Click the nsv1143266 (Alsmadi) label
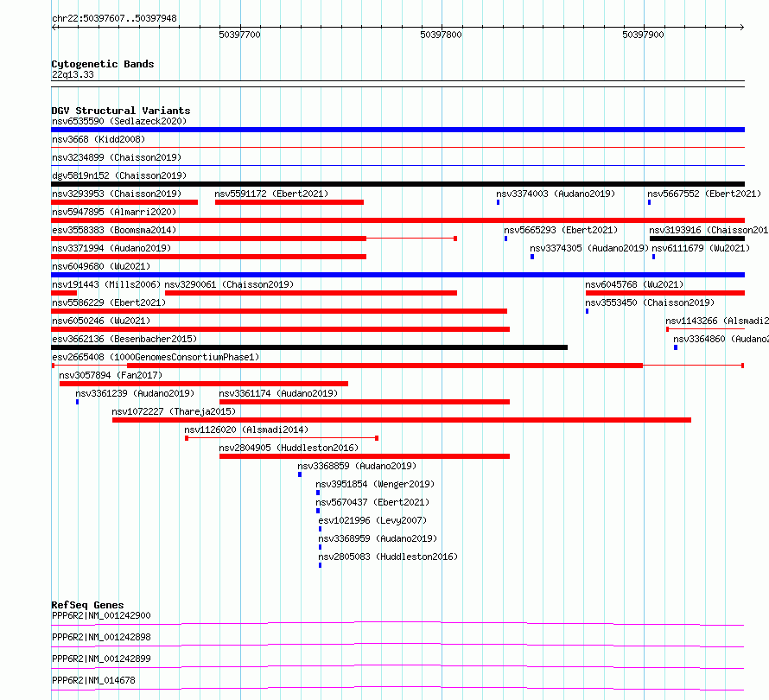 [717, 321]
